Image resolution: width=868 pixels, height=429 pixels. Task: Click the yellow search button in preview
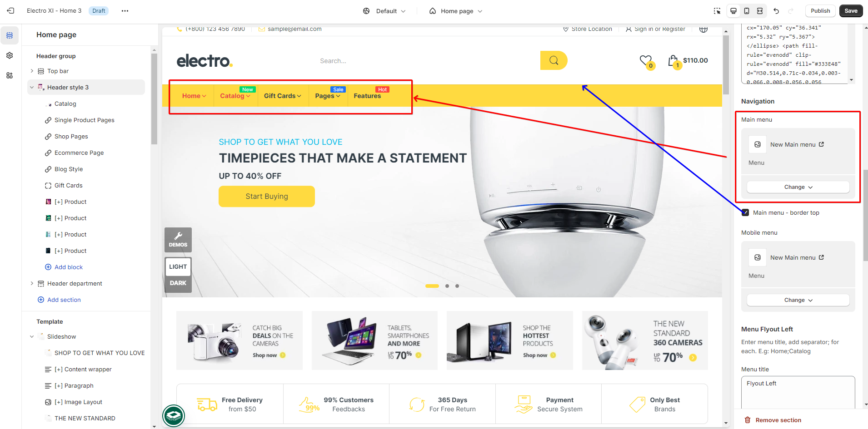(554, 60)
